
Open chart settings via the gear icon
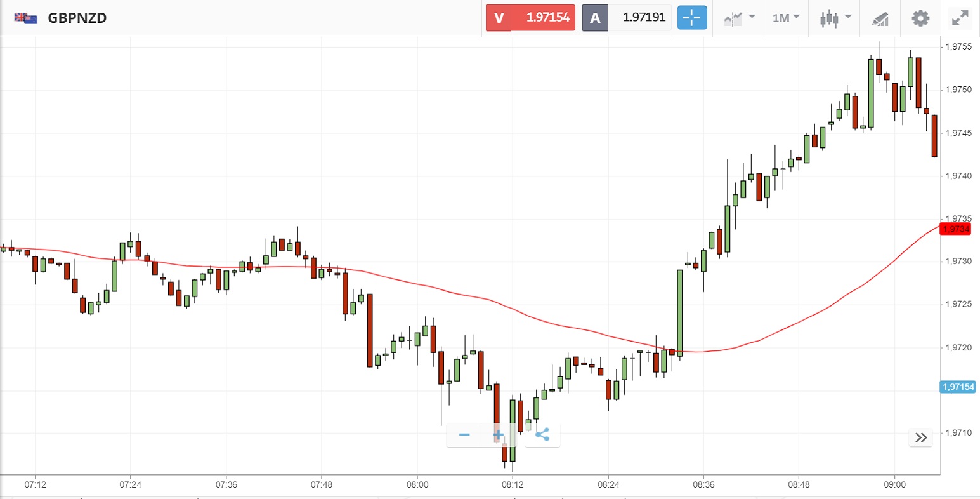click(x=920, y=18)
